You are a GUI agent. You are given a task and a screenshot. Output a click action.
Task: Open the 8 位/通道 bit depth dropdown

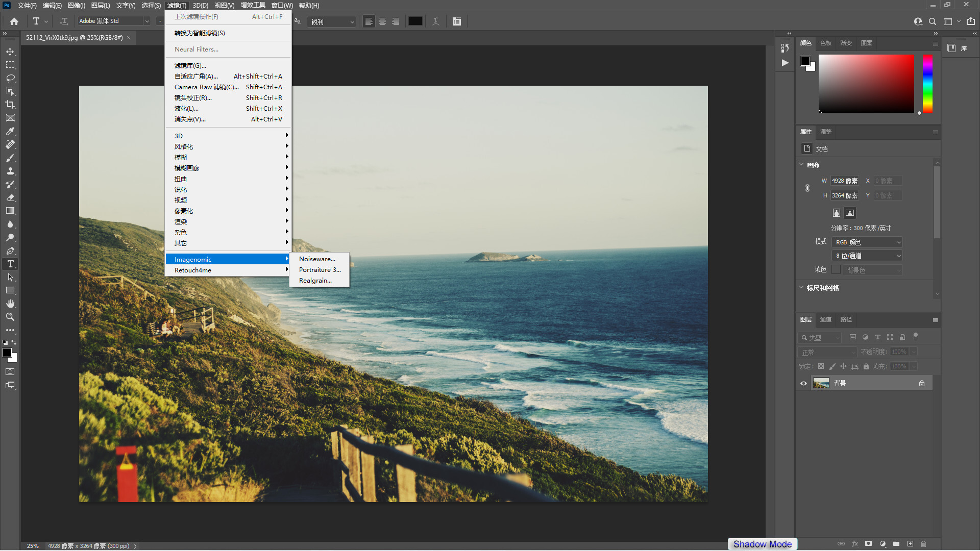click(867, 256)
